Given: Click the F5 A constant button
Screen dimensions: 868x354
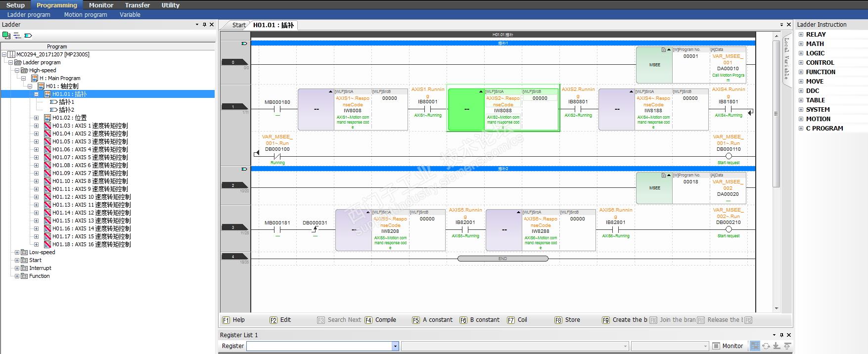Looking at the screenshot, I should click(432, 320).
